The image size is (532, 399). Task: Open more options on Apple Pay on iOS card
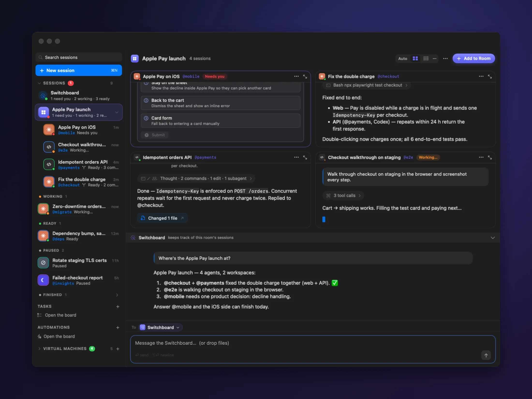[296, 76]
